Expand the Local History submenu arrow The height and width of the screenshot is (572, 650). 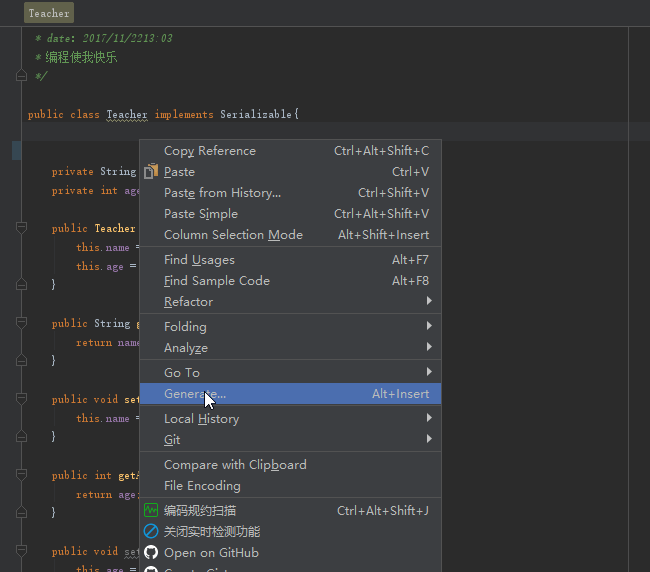pos(429,418)
